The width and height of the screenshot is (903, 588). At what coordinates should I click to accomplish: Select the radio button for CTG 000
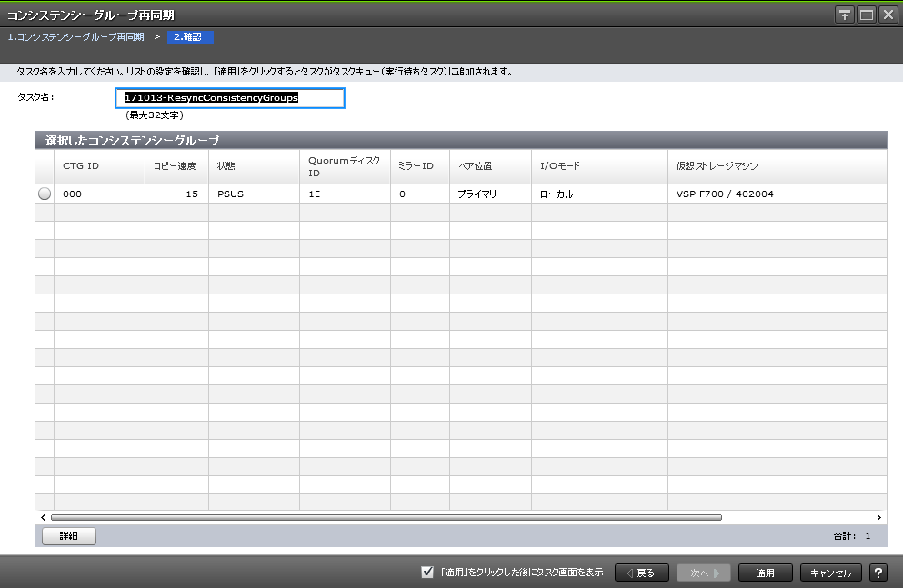click(x=45, y=194)
